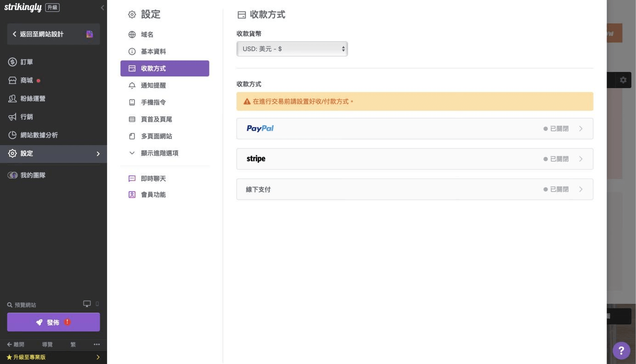
Task: Click 預覽網站 preview site search
Action: pyautogui.click(x=22, y=305)
